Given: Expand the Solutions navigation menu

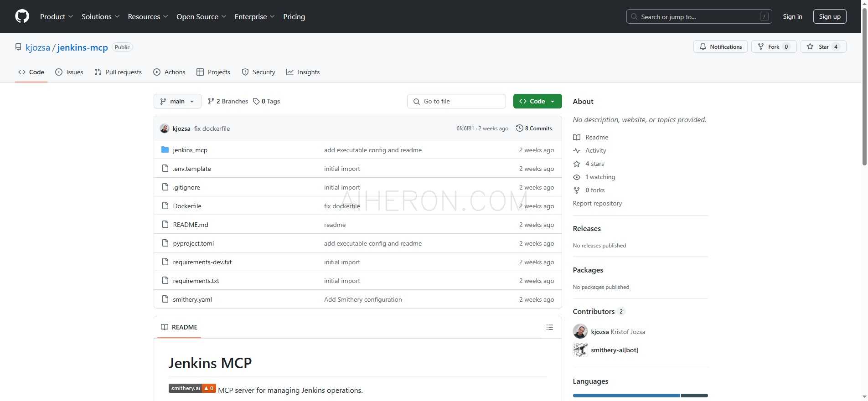Looking at the screenshot, I should [x=100, y=16].
